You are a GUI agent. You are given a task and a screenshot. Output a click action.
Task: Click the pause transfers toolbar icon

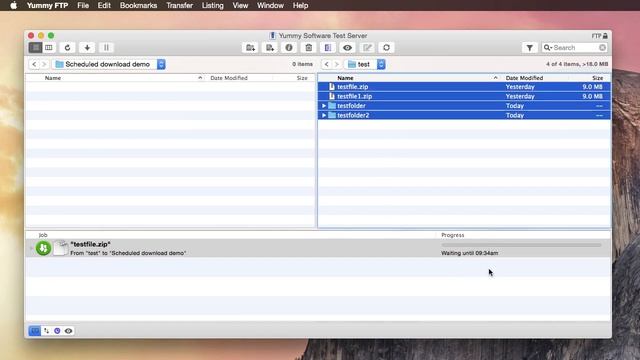(x=107, y=48)
